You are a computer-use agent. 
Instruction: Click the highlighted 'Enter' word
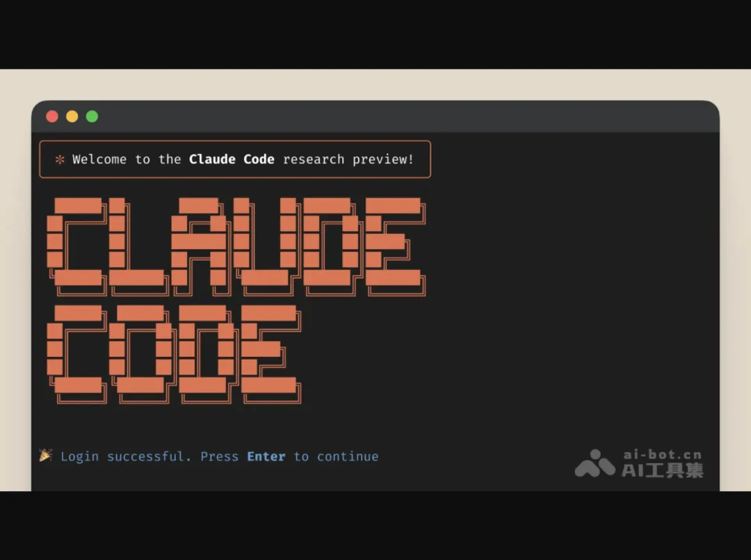click(266, 456)
